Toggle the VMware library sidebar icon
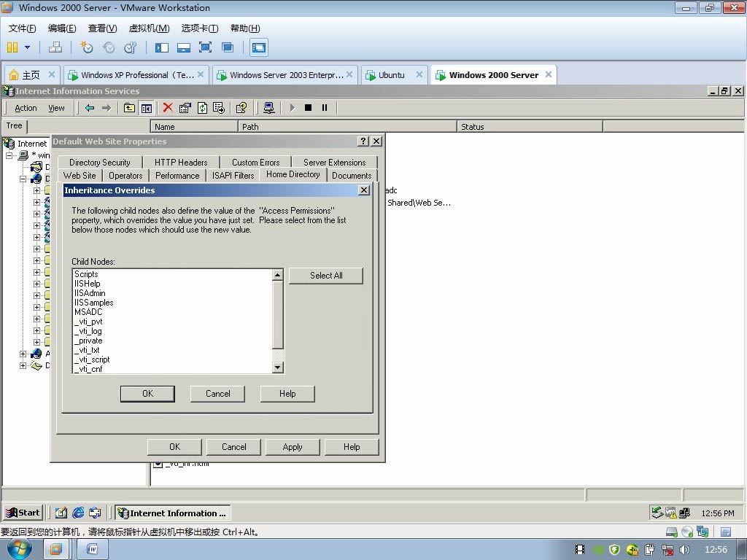747x560 pixels. (162, 47)
